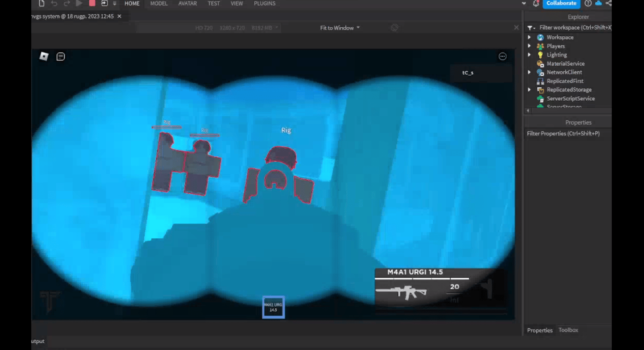Switch to the Properties bottom tab
This screenshot has height=350, width=644.
tap(540, 330)
